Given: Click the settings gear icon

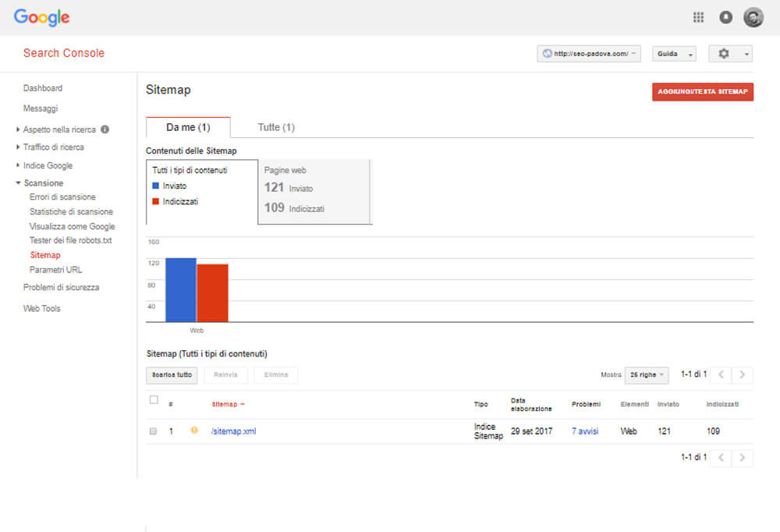Looking at the screenshot, I should [x=724, y=53].
